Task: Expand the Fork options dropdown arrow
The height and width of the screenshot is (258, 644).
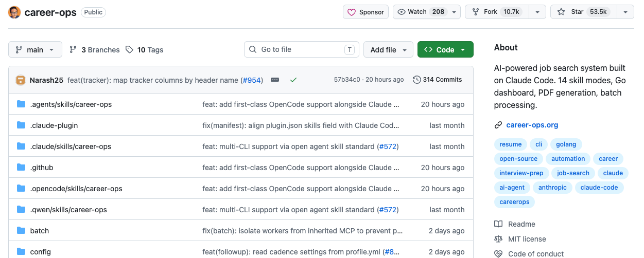Action: coord(537,12)
